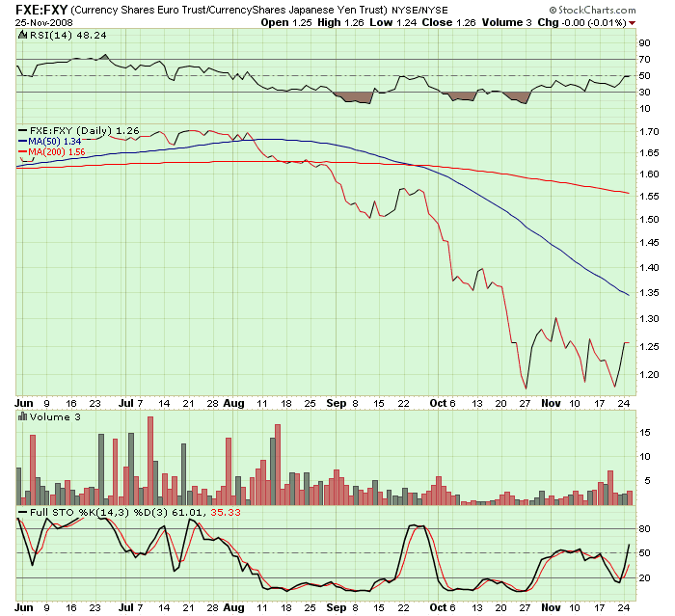This screenshot has height=616, width=675.
Task: Click the 30 level on RSI axis
Action: point(645,93)
